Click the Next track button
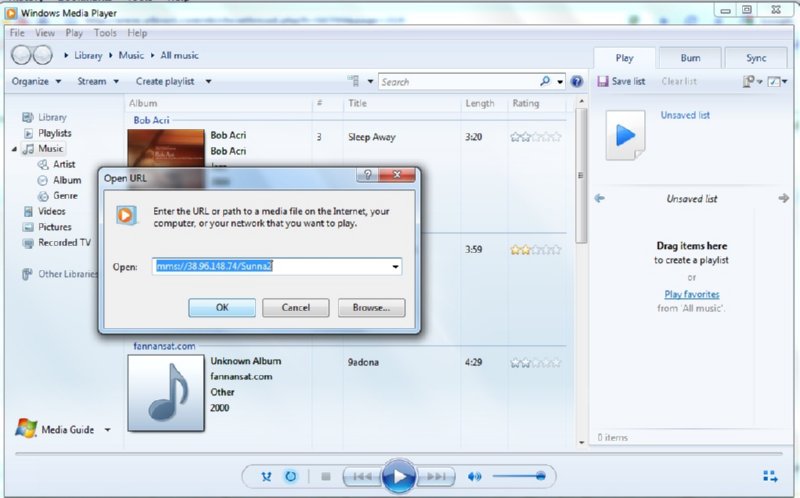The width and height of the screenshot is (800, 498). (x=436, y=477)
